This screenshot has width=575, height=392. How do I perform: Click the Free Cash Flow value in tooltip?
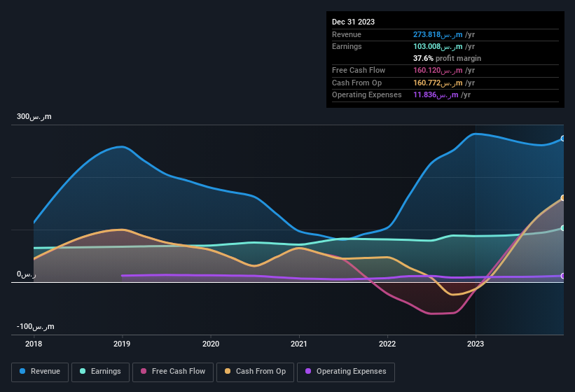point(444,70)
